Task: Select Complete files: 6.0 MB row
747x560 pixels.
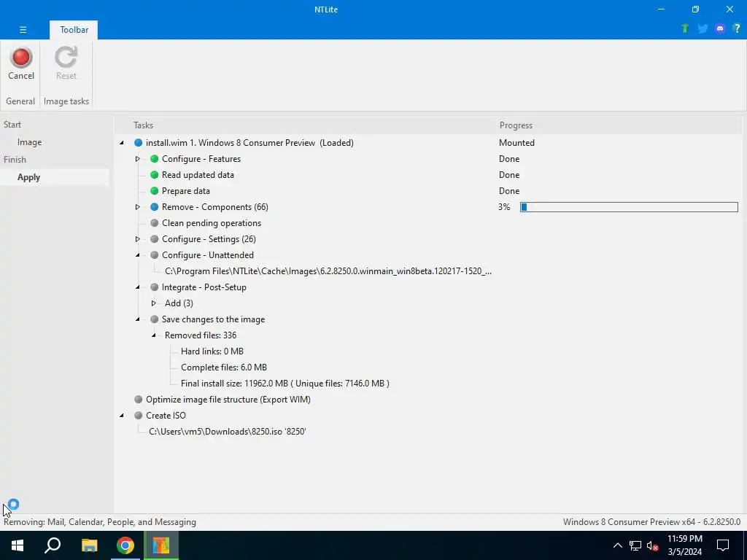Action: coord(224,367)
